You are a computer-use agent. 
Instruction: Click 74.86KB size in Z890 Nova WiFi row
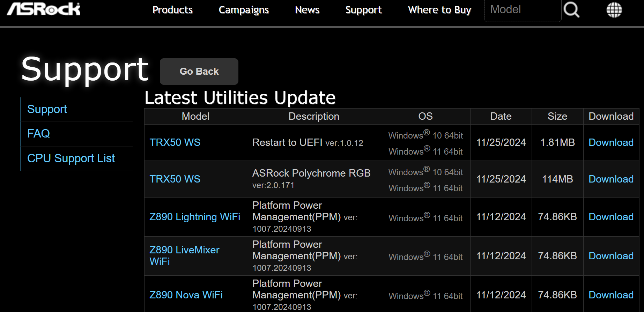pyautogui.click(x=557, y=295)
